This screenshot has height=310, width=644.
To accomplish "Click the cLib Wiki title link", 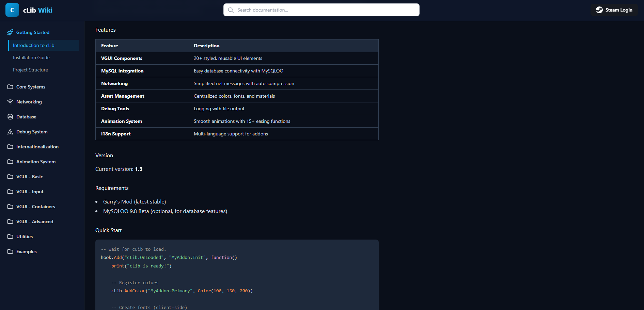I will (x=38, y=10).
